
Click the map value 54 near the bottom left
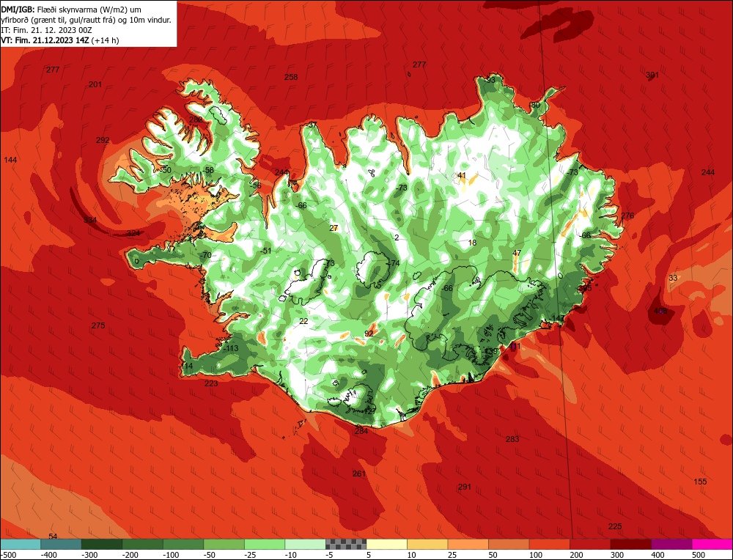click(53, 536)
